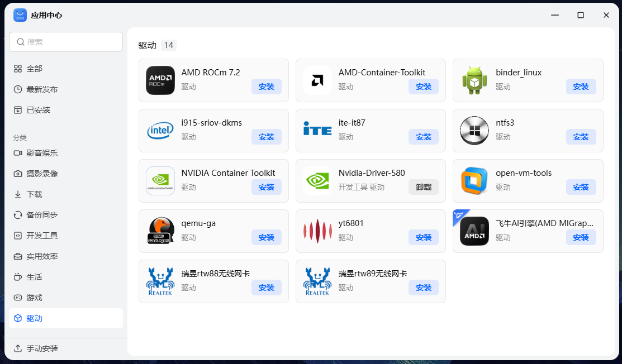The width and height of the screenshot is (622, 364).
Task: Click the ntfs3 round Windows icon
Action: pyautogui.click(x=474, y=131)
